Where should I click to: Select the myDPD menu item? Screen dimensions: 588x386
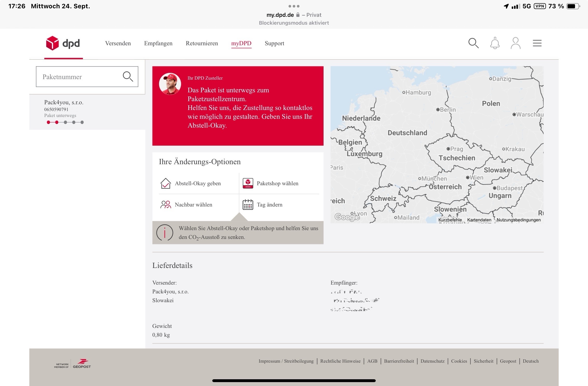click(x=241, y=43)
